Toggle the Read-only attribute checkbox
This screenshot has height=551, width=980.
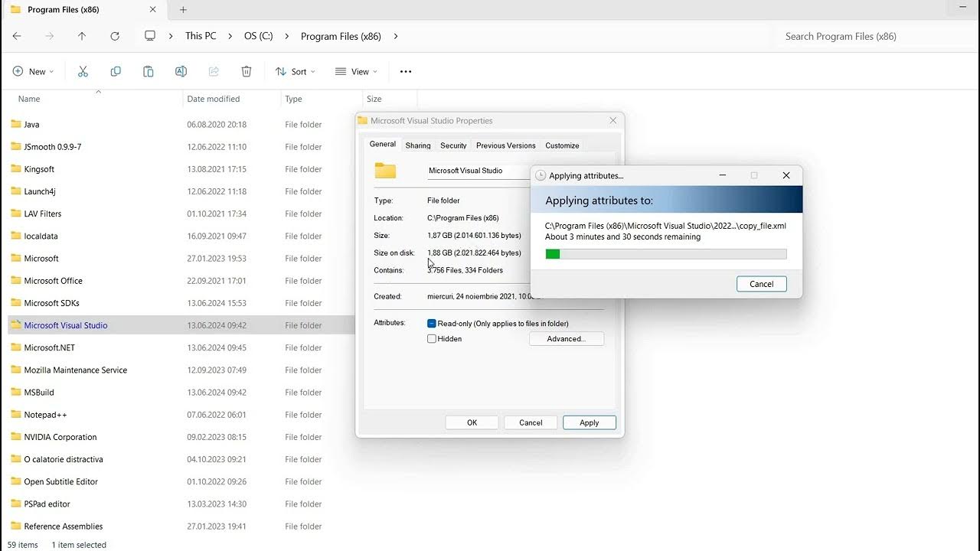[432, 324]
